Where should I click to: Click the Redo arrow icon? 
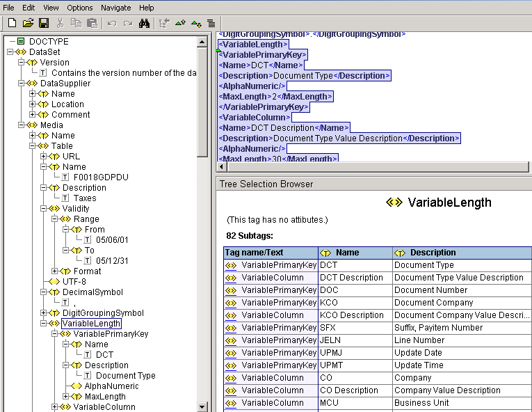point(128,24)
